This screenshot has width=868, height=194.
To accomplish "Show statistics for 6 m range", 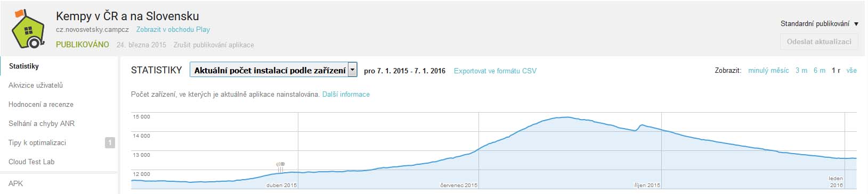I will click(820, 70).
